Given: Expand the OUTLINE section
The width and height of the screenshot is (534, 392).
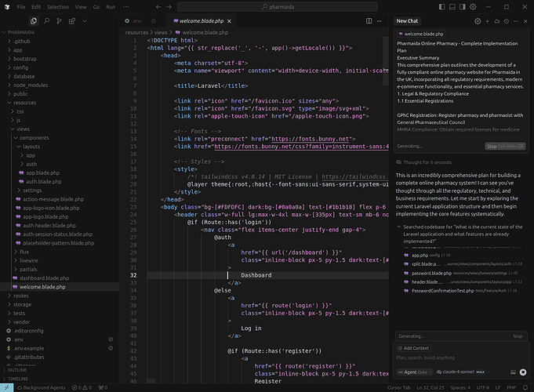Looking at the screenshot, I should 17,369.
